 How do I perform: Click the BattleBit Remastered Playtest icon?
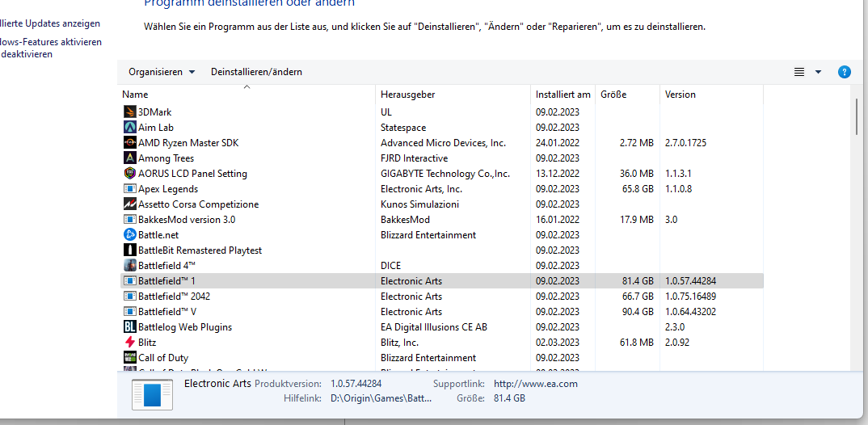(x=129, y=250)
